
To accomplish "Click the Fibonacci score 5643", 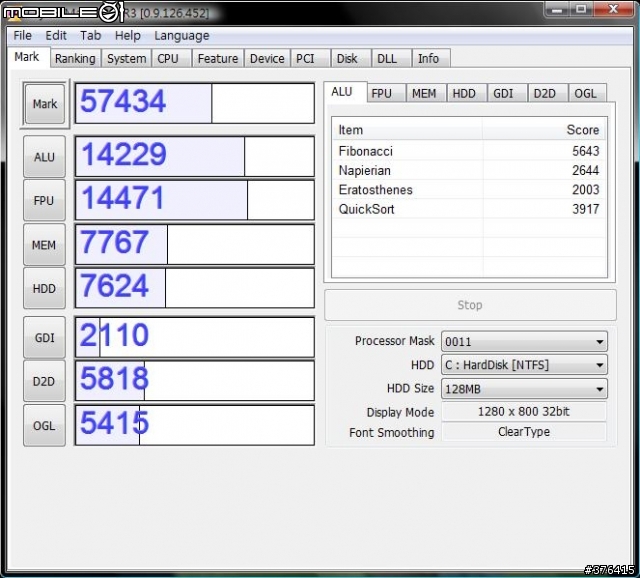I will (x=585, y=151).
